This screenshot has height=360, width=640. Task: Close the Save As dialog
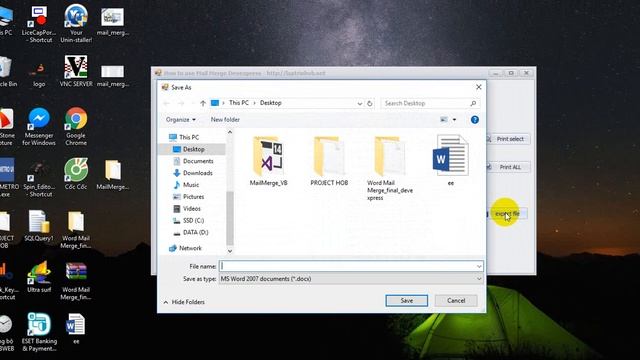point(478,87)
